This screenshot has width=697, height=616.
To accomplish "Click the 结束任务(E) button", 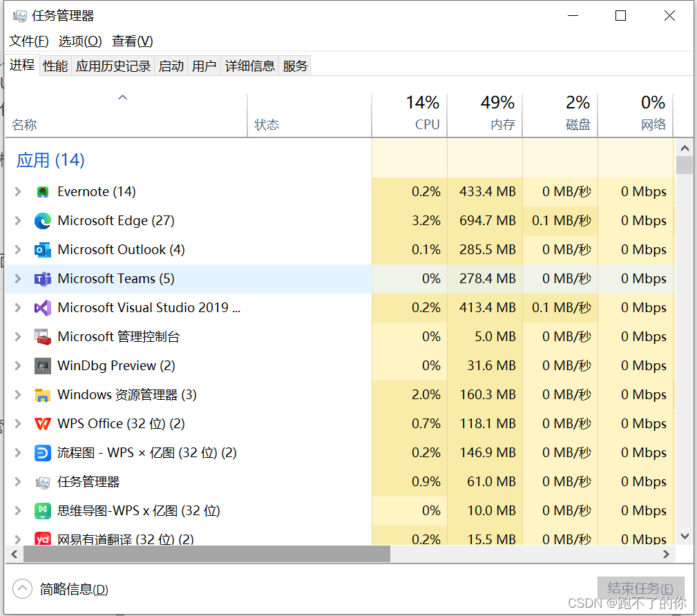I will tap(640, 588).
